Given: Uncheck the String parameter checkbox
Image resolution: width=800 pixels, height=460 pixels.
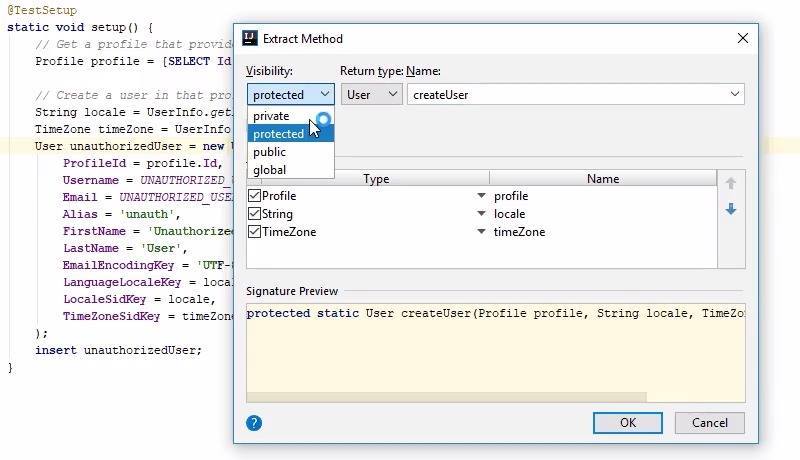Looking at the screenshot, I should [254, 214].
